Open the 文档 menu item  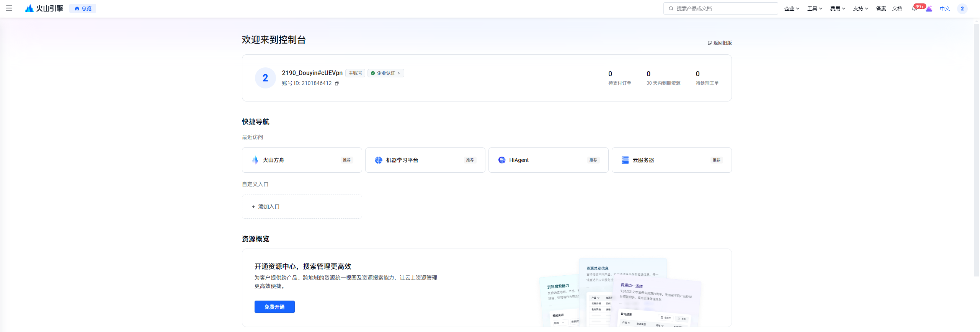(x=897, y=8)
